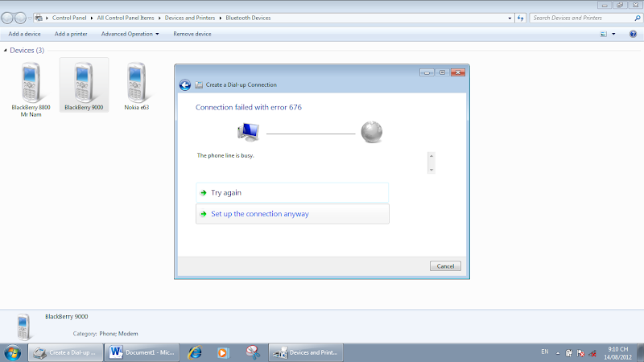The image size is (644, 362).
Task: Open the Advanced Operation dropdown
Action: (x=130, y=34)
